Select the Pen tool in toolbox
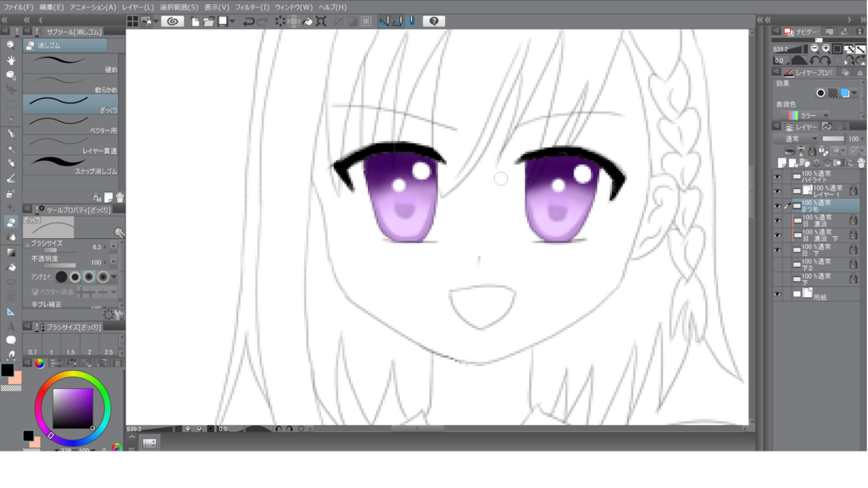Image resolution: width=868 pixels, height=488 pixels. pos(10,134)
